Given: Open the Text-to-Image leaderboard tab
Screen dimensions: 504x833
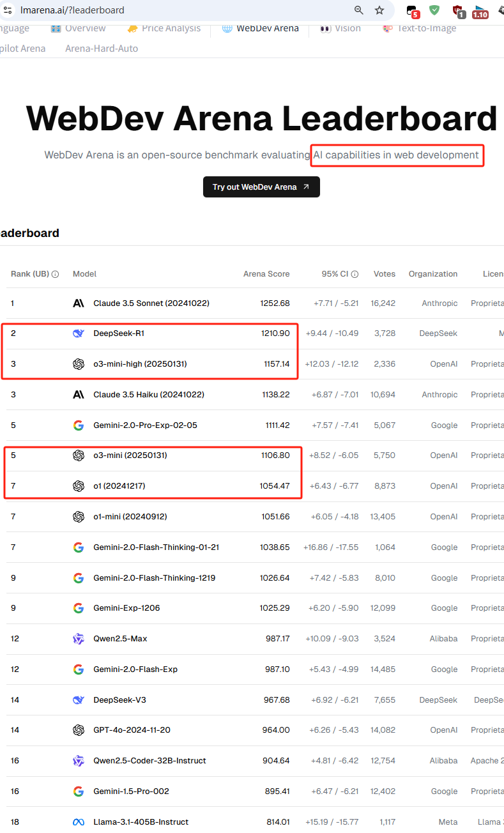Looking at the screenshot, I should click(x=419, y=28).
